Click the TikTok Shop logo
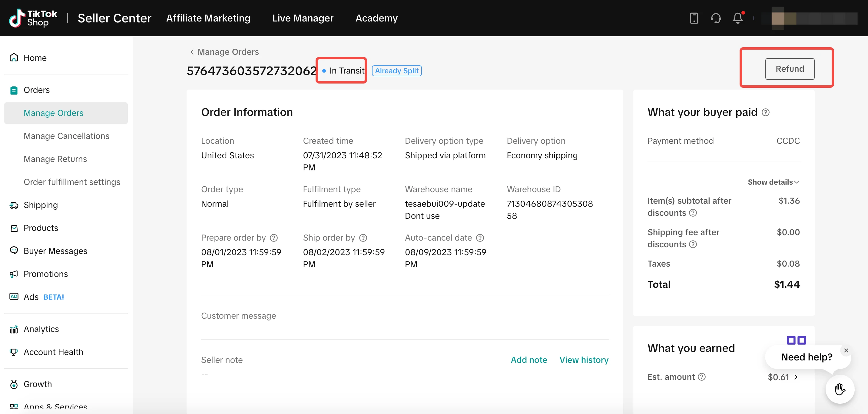 [x=33, y=18]
